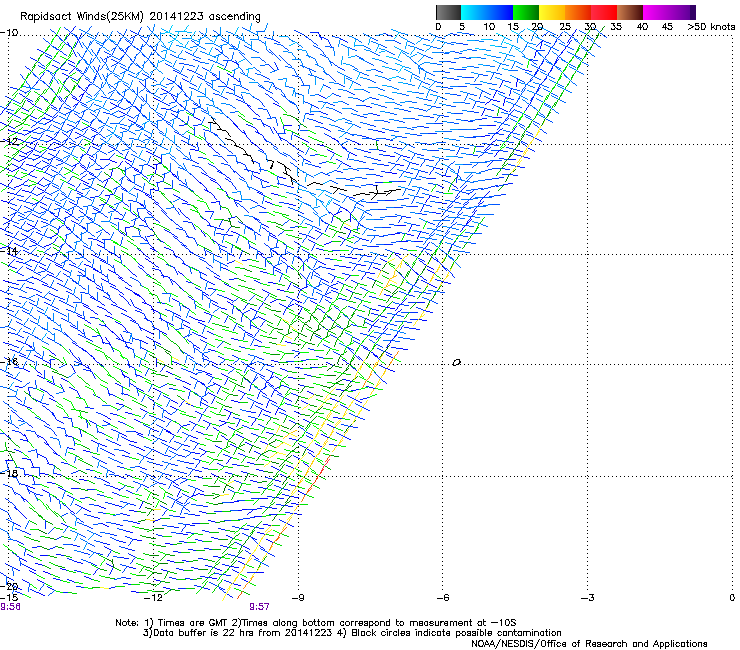The height and width of the screenshot is (650, 740).
Task: Pick the orange 25-30 knots legend segment
Action: tap(578, 12)
